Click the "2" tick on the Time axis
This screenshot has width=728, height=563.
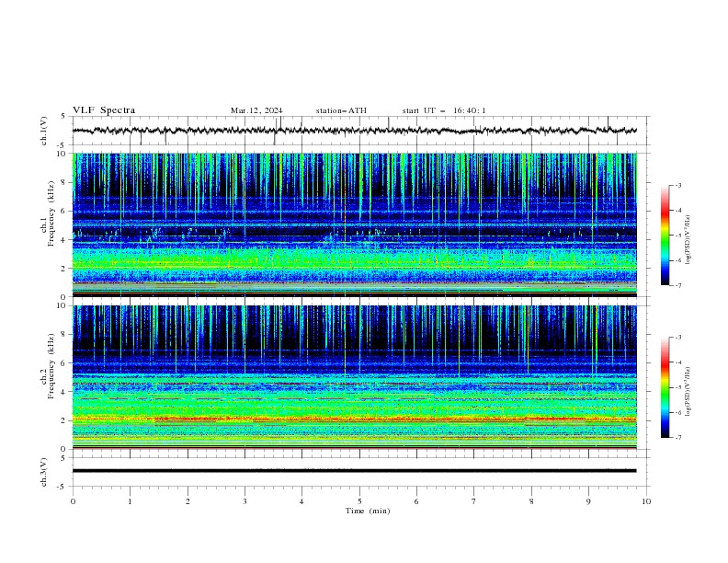[188, 501]
